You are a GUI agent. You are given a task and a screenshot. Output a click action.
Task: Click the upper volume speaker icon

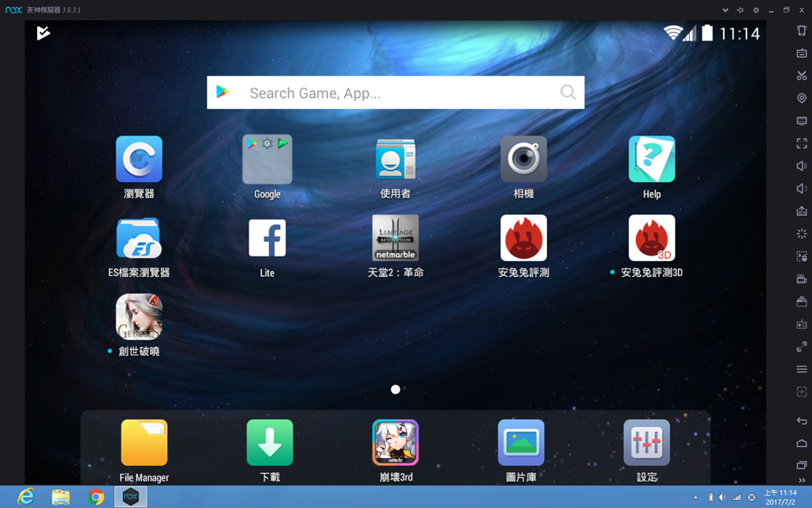(x=802, y=166)
